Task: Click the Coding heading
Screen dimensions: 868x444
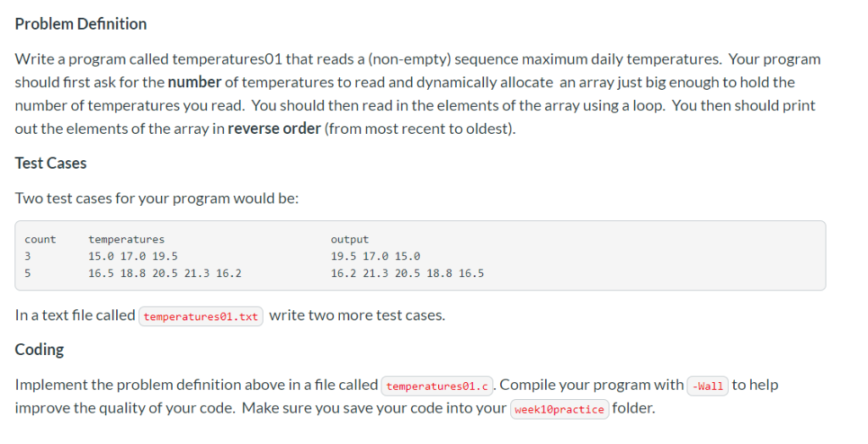Action: (39, 350)
